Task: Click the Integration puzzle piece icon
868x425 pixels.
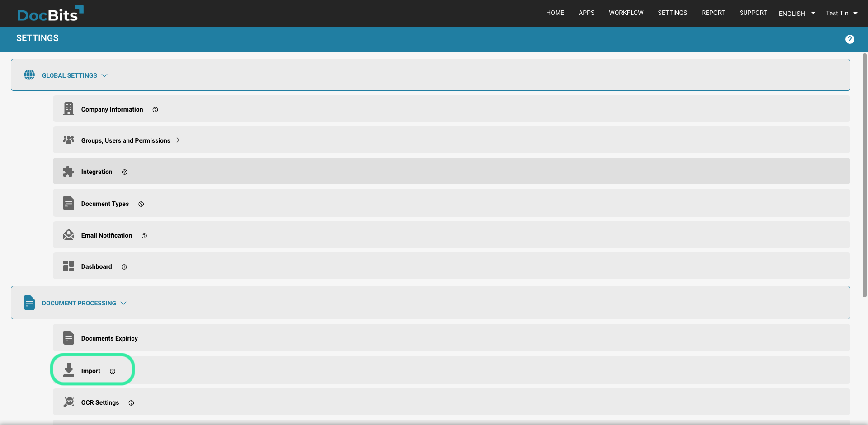Action: click(x=68, y=171)
